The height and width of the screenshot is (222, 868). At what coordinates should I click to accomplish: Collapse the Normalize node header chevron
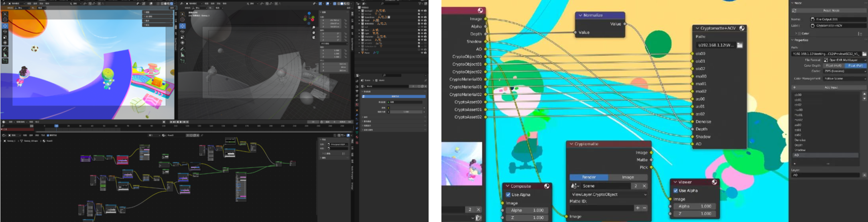coord(580,15)
